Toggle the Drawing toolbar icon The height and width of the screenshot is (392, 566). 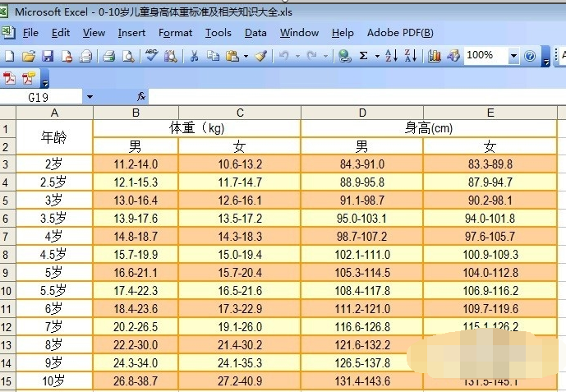[x=453, y=56]
